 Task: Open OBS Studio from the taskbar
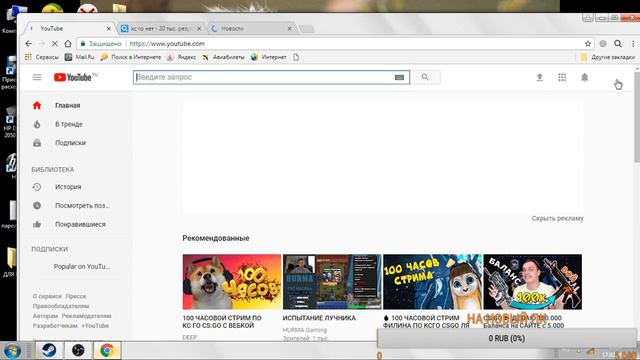pyautogui.click(x=78, y=350)
